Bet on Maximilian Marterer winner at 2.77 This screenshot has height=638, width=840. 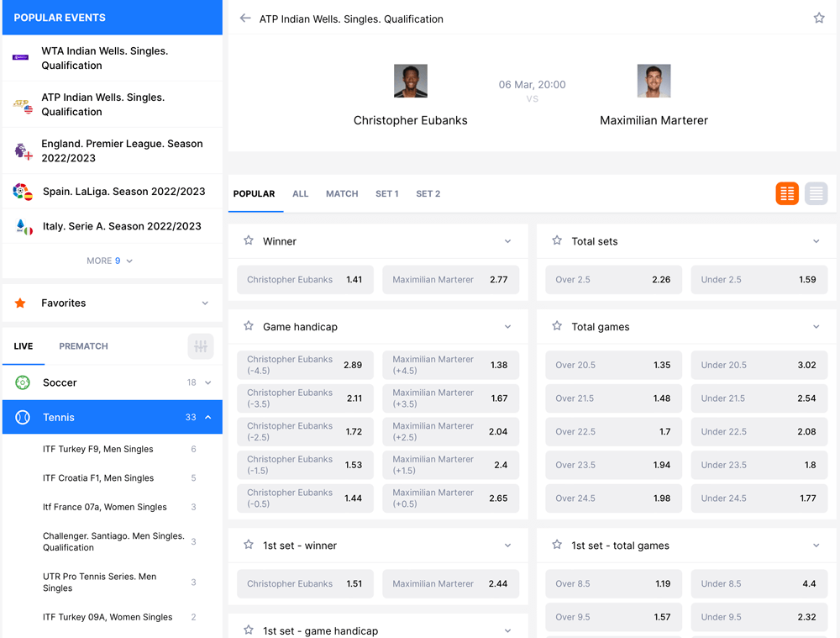click(x=450, y=280)
